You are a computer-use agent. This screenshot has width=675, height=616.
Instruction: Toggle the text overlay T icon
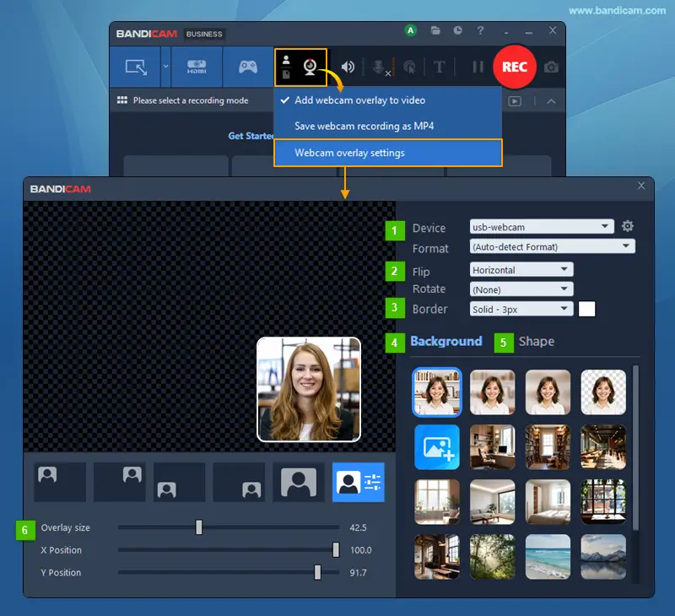(439, 68)
